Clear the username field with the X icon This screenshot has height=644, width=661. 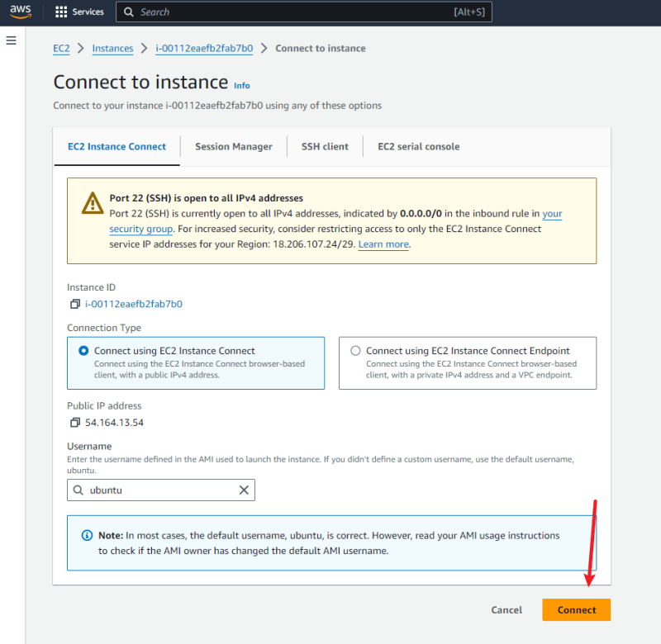click(244, 490)
